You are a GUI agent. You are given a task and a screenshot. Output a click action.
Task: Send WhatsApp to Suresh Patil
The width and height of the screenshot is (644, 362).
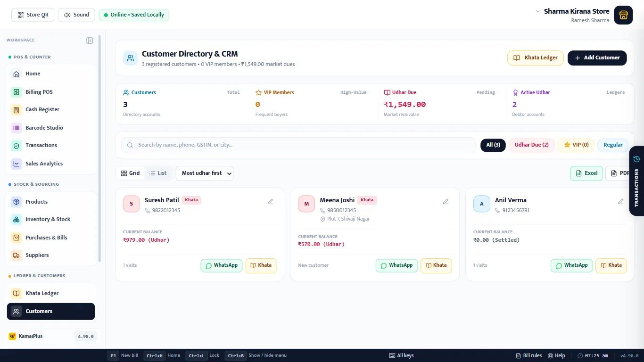point(222,265)
